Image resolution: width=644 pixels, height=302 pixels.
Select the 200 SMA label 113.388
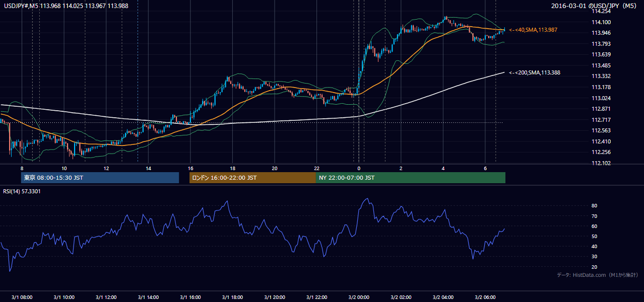[x=535, y=72]
